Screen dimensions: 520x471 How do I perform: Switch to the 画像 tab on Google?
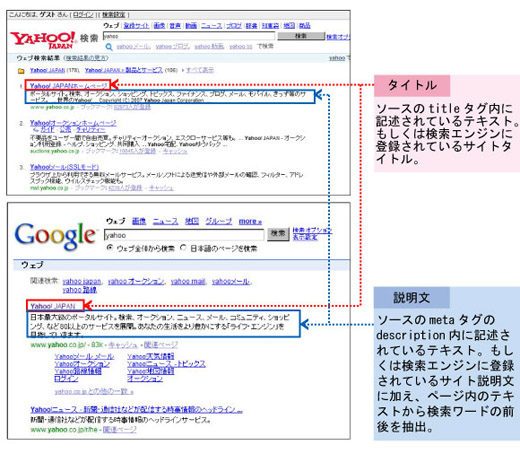(139, 221)
